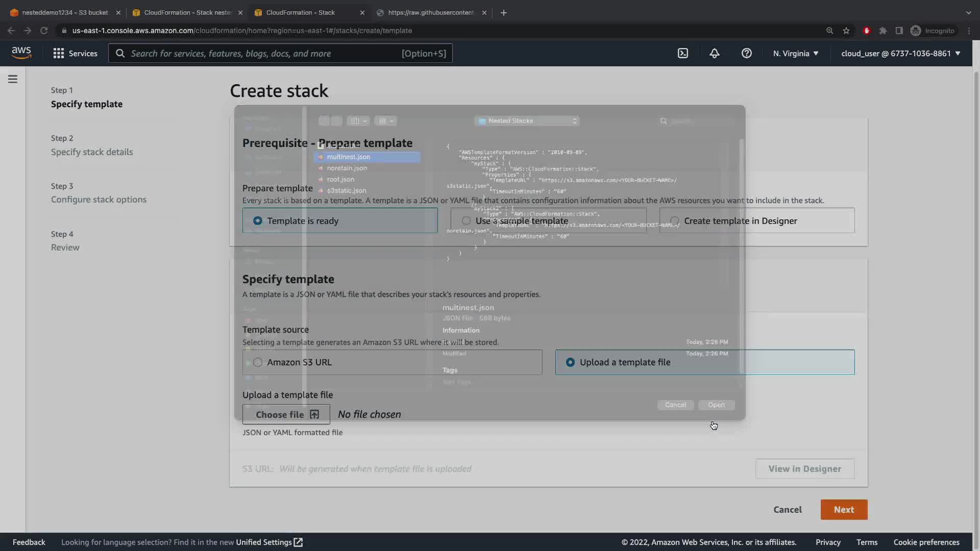980x551 pixels.
Task: Select Amazon S3 URL radio option
Action: click(x=258, y=362)
